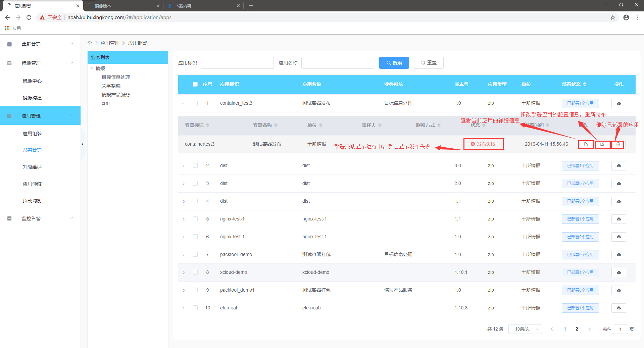Click the edit configuration icon for containertest3
Image resolution: width=644 pixels, height=348 pixels.
click(602, 144)
